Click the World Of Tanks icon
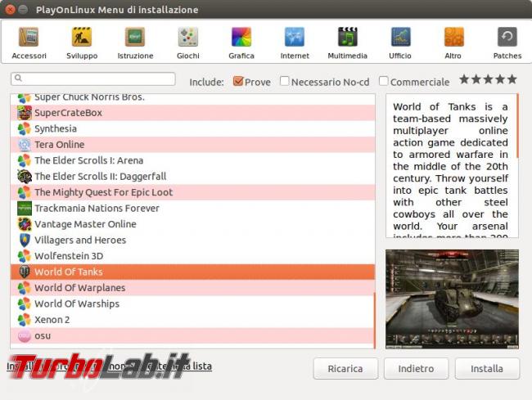This screenshot has height=400, width=532. 25,272
